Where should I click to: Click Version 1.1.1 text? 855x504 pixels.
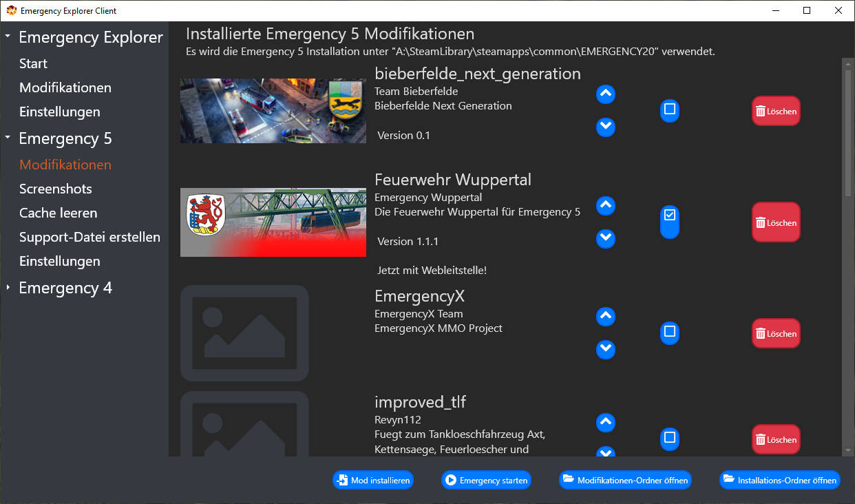[408, 242]
